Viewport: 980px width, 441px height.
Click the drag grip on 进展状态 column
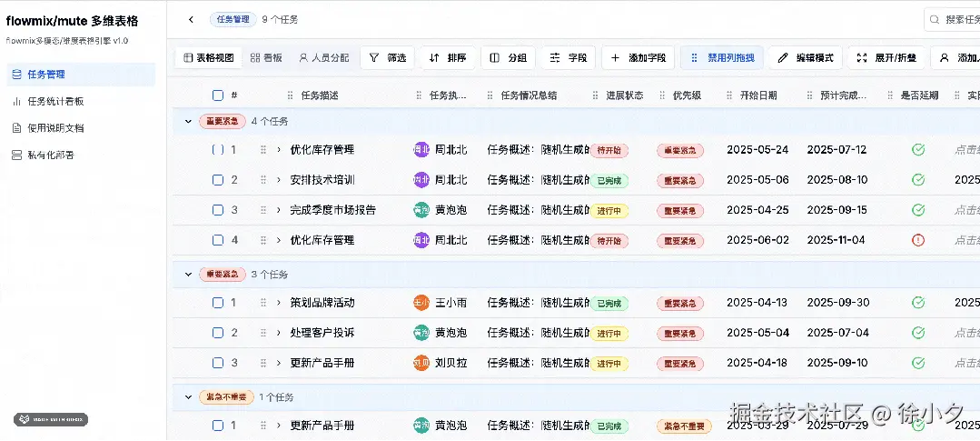(x=595, y=95)
